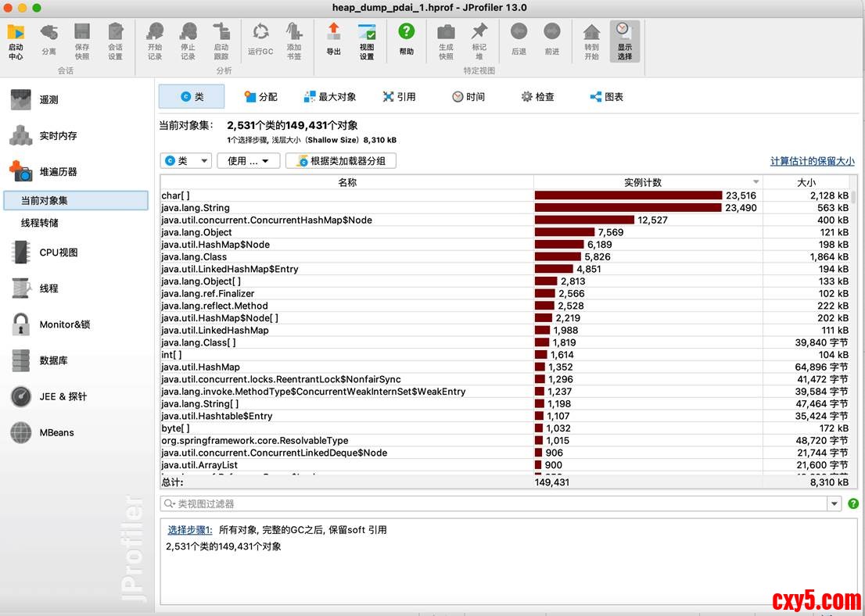Open the CPU视图 sidebar section
The width and height of the screenshot is (865, 616).
click(x=58, y=252)
